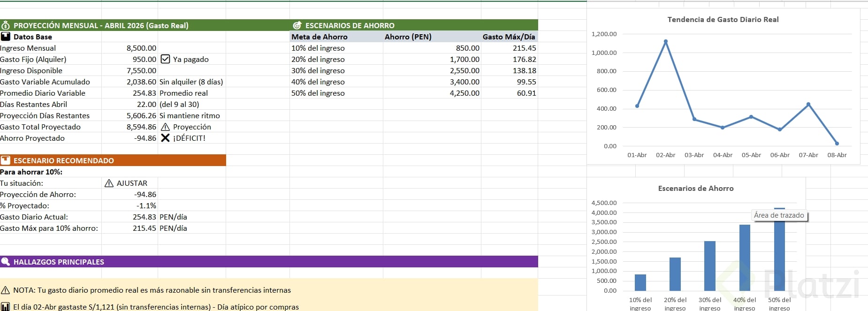Click the money bag icon in the Proyección Mensual header
Image resolution: width=868 pixels, height=311 pixels.
point(6,25)
